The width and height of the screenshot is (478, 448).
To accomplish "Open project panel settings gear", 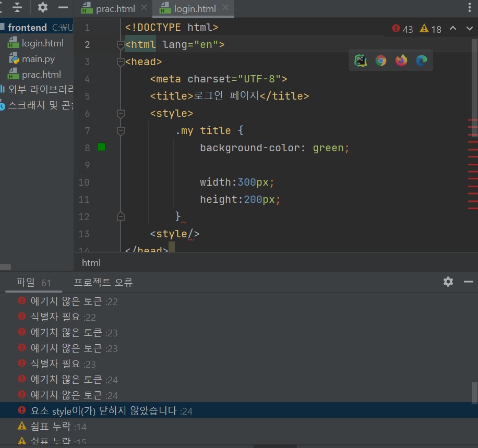I will click(43, 7).
